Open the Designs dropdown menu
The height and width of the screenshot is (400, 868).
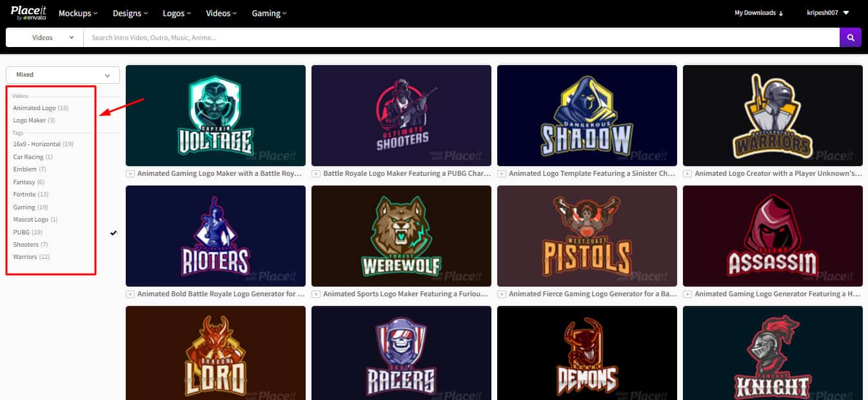coord(130,13)
